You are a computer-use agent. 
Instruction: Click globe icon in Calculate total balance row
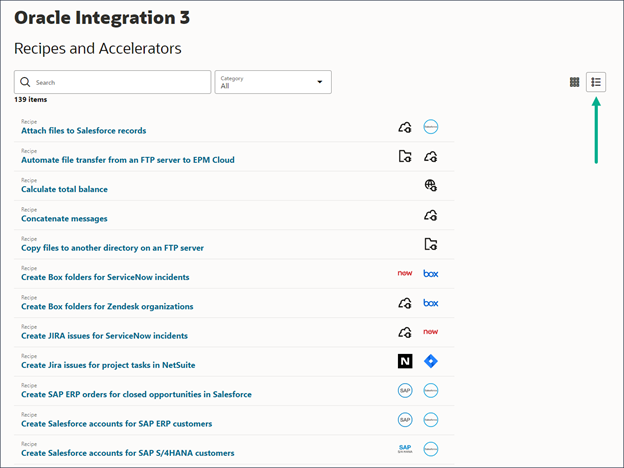coord(431,185)
